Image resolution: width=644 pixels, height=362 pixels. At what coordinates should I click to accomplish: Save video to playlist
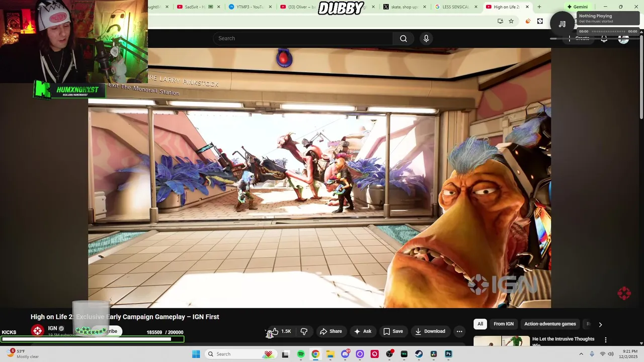point(393,331)
